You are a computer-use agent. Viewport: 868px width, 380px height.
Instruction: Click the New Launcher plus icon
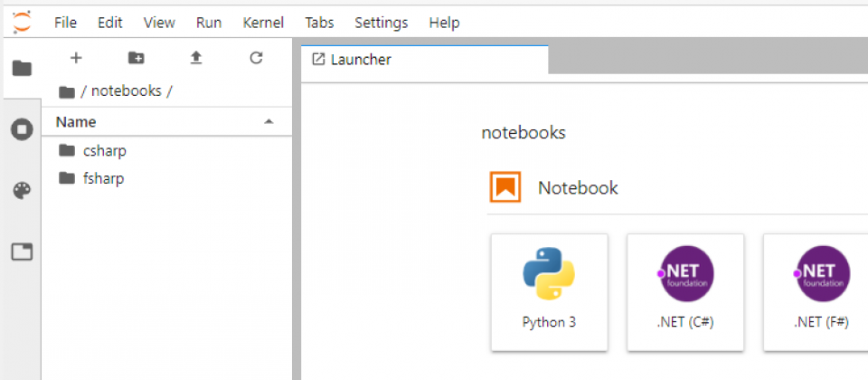[x=76, y=58]
